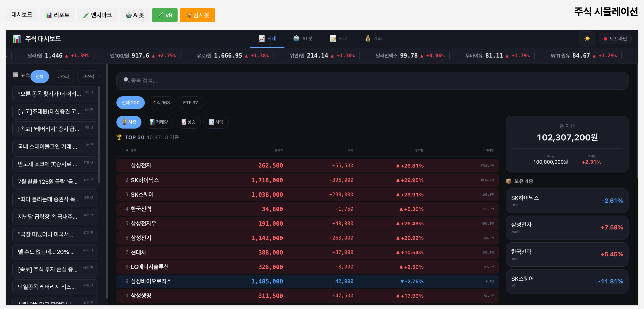The image size is (644, 309).
Task: Sort by 시총 trophy button
Action: [x=129, y=122]
